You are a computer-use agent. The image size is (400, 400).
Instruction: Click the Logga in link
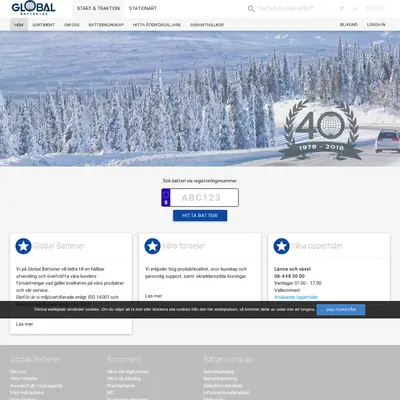[x=376, y=25]
